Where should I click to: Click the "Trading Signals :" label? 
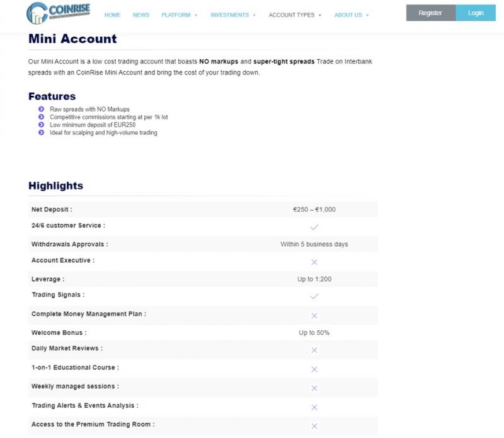point(58,294)
